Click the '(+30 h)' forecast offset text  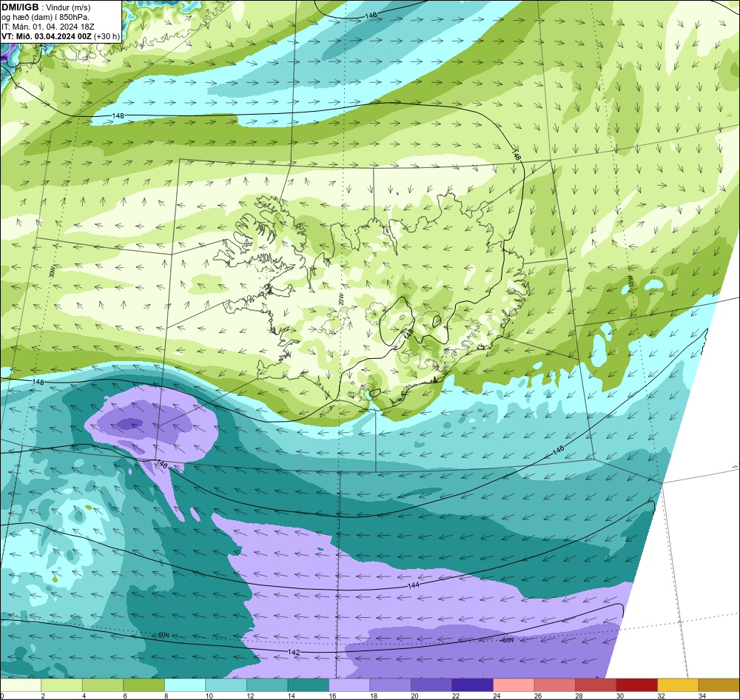pos(107,36)
